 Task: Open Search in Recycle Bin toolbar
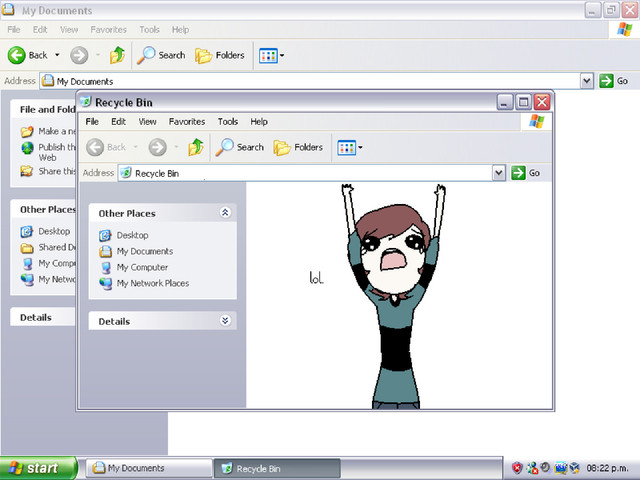[240, 147]
